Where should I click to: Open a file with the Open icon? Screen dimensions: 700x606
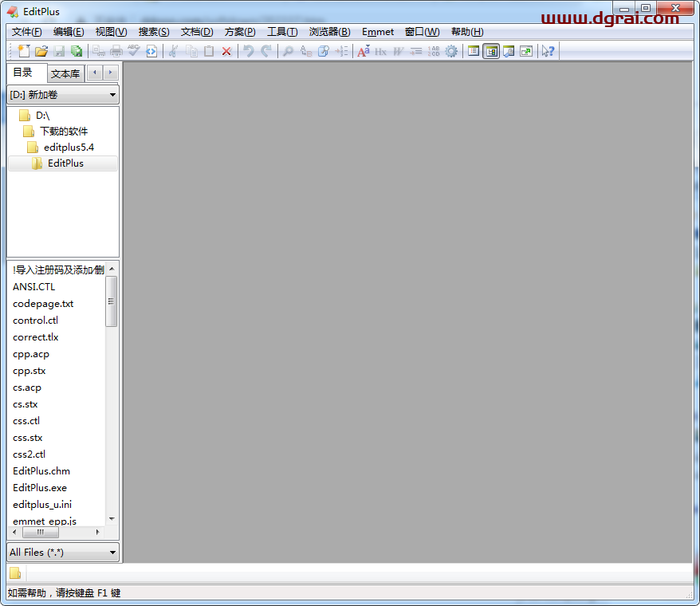(41, 51)
